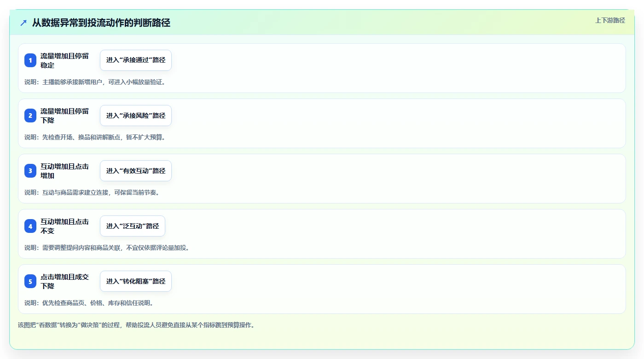This screenshot has width=644, height=359.
Task: Click the note 互动与商品需求建立连接，可保留当前节奏
Action: [x=92, y=192]
